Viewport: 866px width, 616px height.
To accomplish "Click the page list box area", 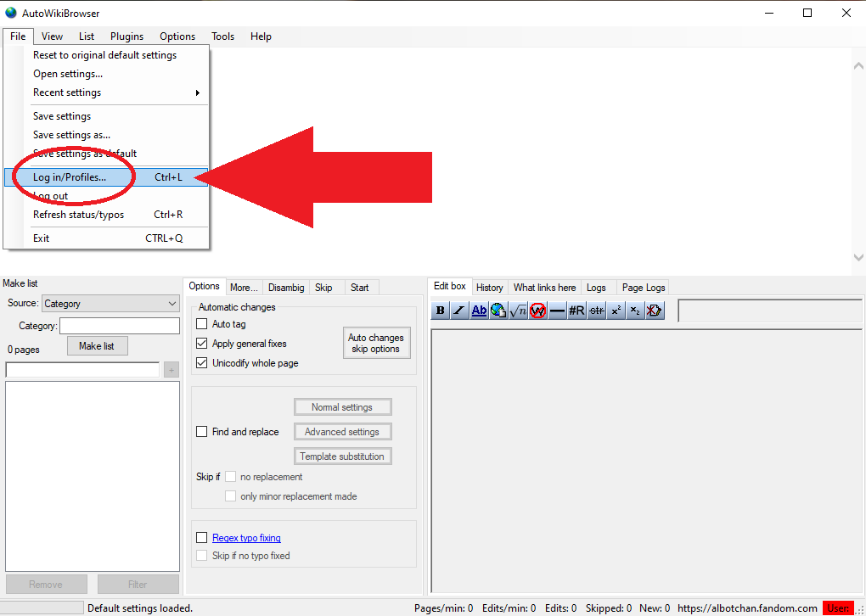I will (93, 476).
